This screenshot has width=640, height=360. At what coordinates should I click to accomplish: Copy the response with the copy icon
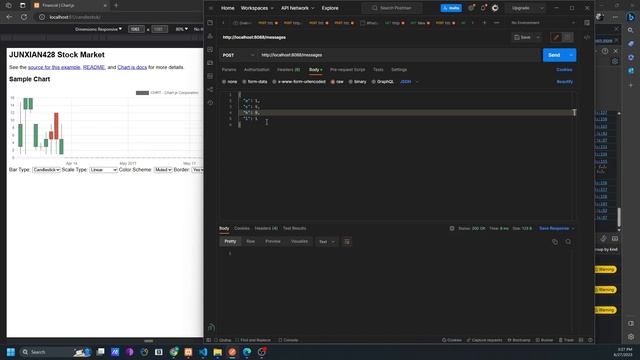[x=555, y=242]
